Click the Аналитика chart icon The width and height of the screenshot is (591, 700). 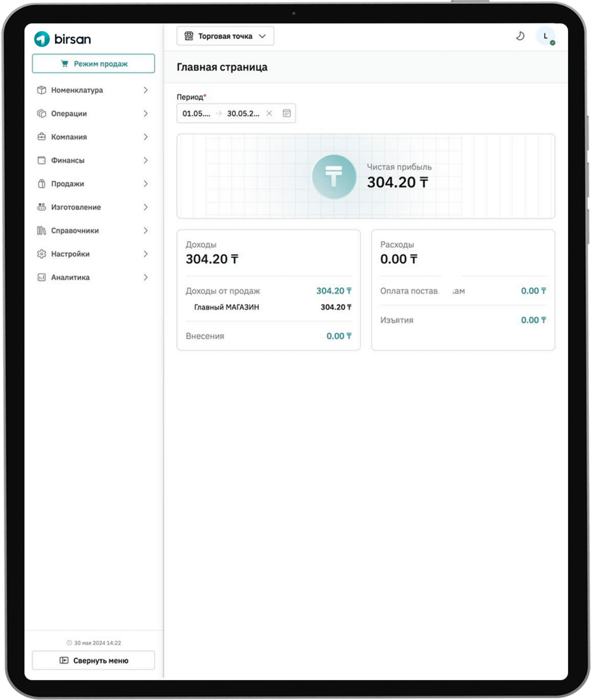click(x=42, y=277)
